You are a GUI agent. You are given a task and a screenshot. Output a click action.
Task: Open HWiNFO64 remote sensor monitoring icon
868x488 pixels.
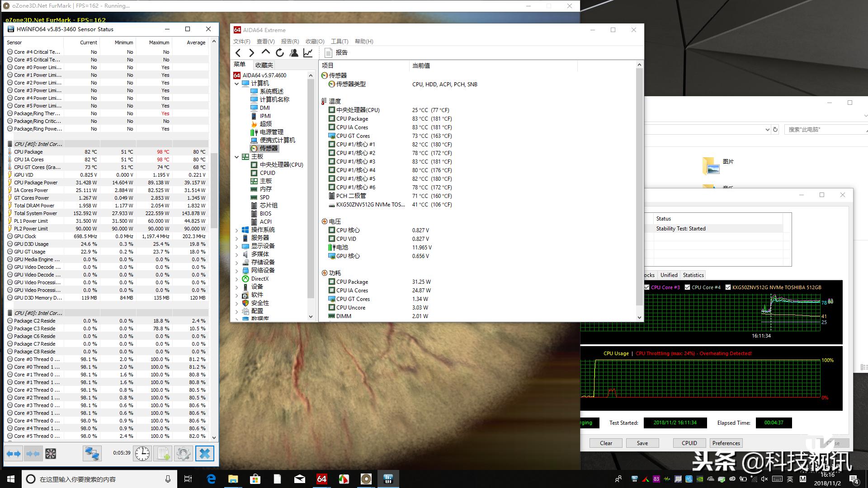pos(92,453)
